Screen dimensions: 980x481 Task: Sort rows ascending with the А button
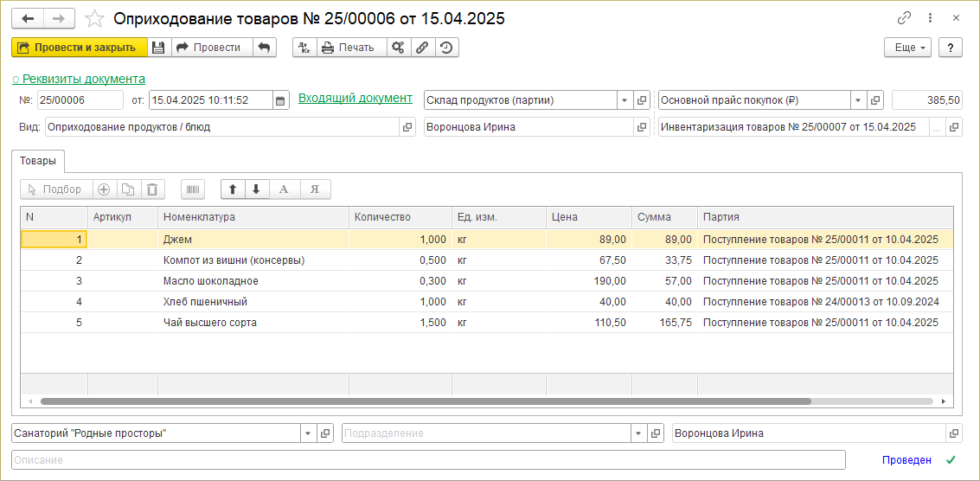(284, 189)
